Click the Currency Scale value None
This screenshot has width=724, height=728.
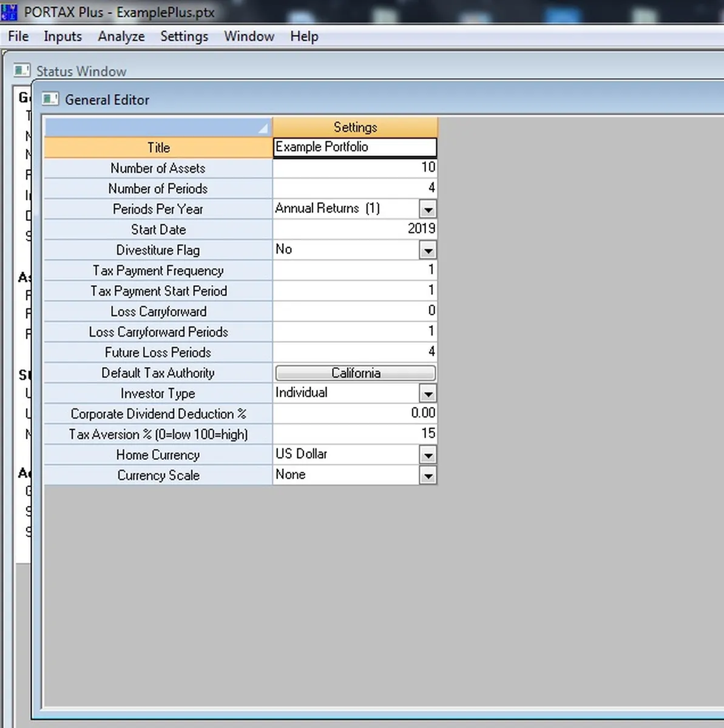pos(291,474)
